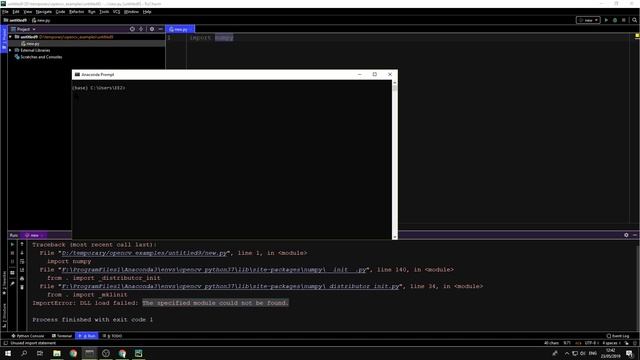Screen dimensions: 640x360
Task: Click the UTF-8 encoding selector in status bar
Action: click(591, 343)
